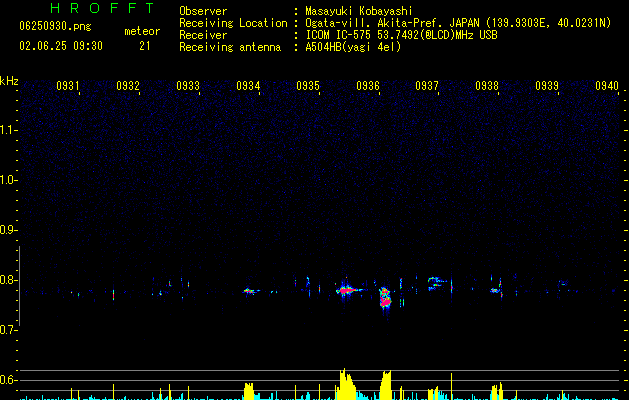Click the observer name Masayuki Kobayashi
Image resolution: width=629 pixels, height=400 pixels.
[359, 11]
